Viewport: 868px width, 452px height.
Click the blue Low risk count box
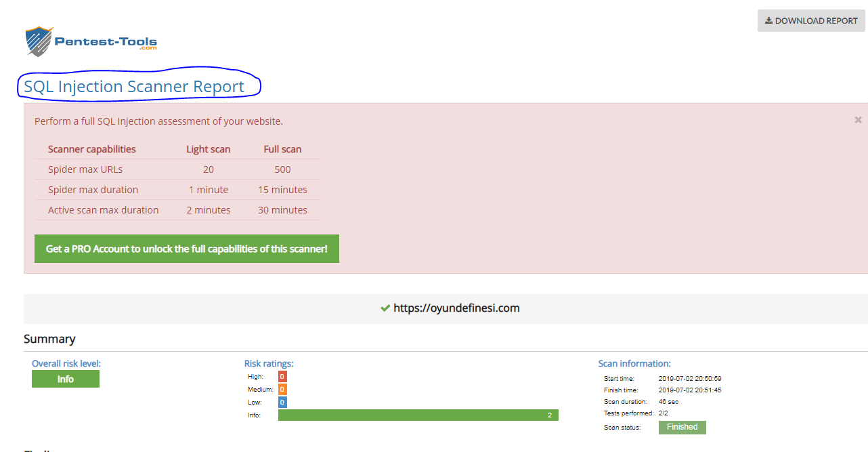pos(282,403)
